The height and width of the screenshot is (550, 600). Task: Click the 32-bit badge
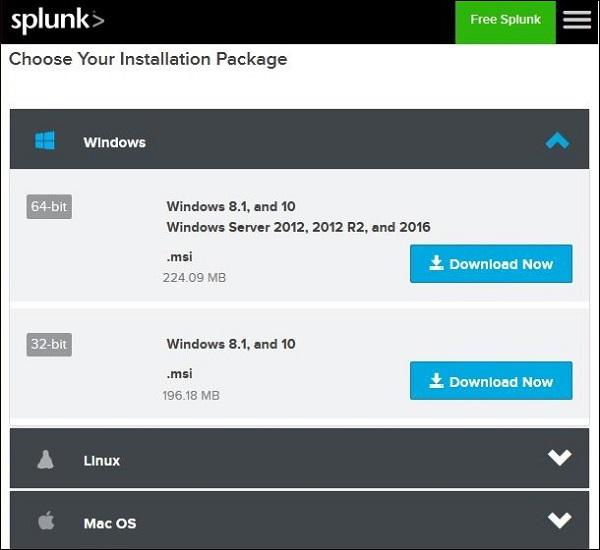(49, 345)
